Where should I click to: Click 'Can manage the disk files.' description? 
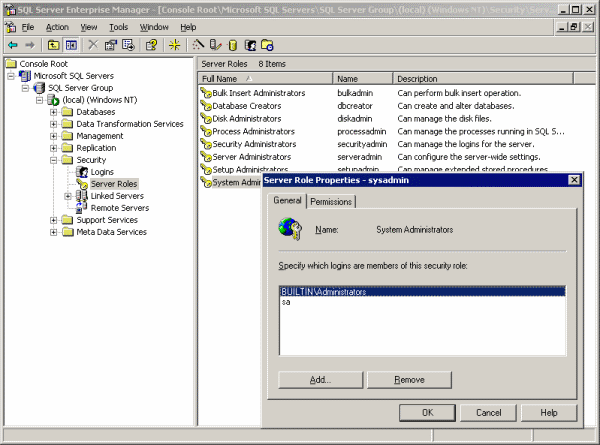[x=444, y=119]
